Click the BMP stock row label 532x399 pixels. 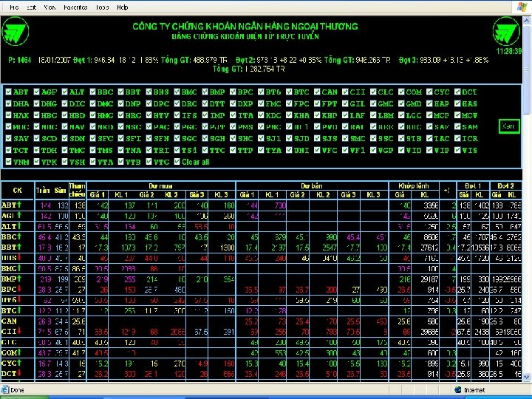(x=9, y=279)
